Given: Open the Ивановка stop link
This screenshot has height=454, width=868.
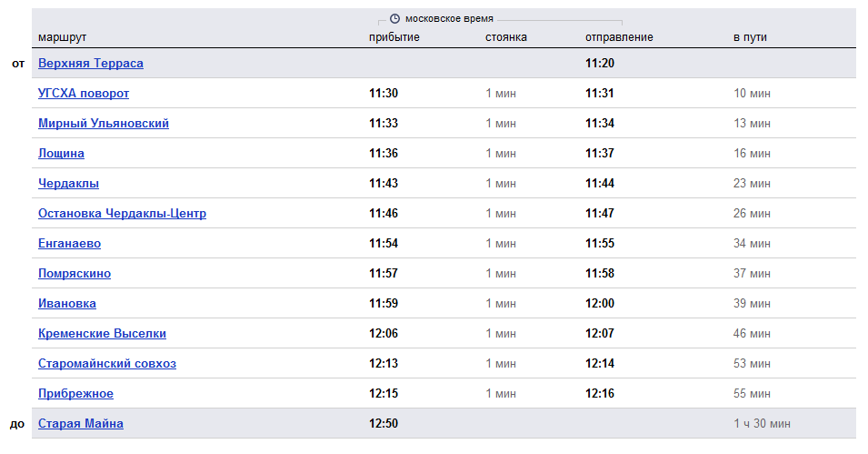Looking at the screenshot, I should pos(67,303).
